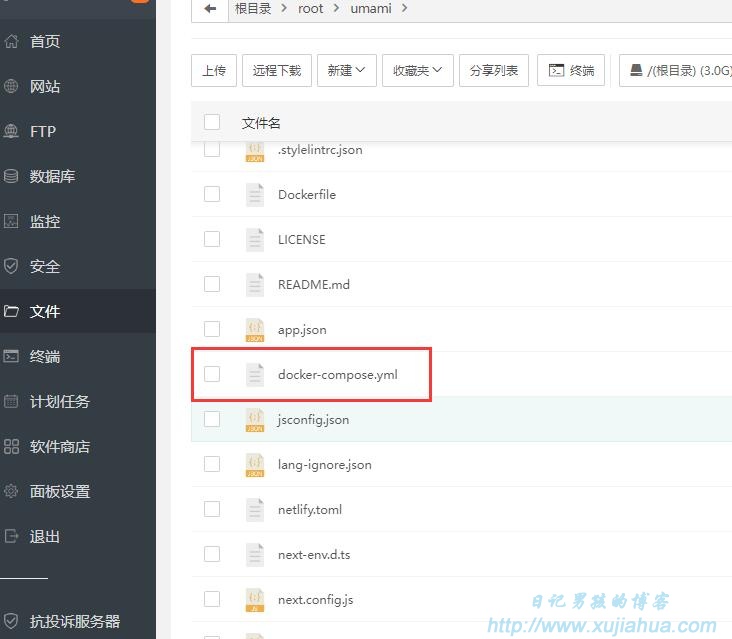Click the umami breadcrumb link
The image size is (732, 639).
pyautogui.click(x=371, y=8)
